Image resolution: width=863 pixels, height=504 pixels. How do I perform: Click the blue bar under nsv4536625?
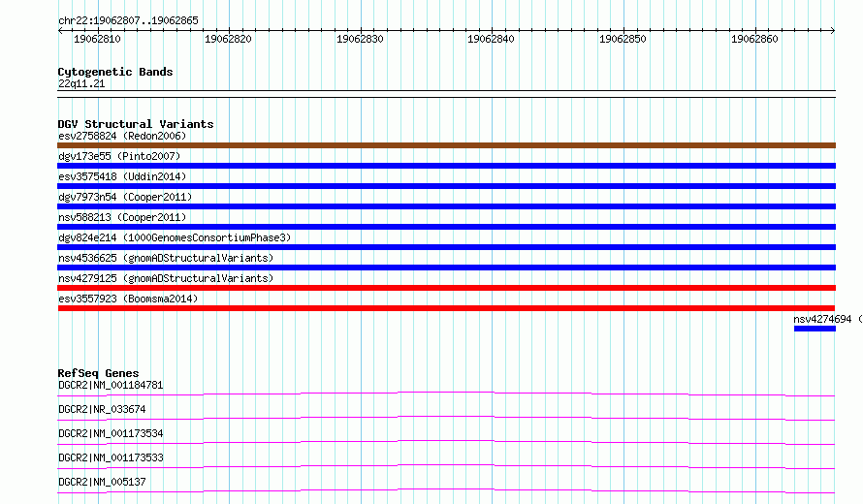(446, 268)
